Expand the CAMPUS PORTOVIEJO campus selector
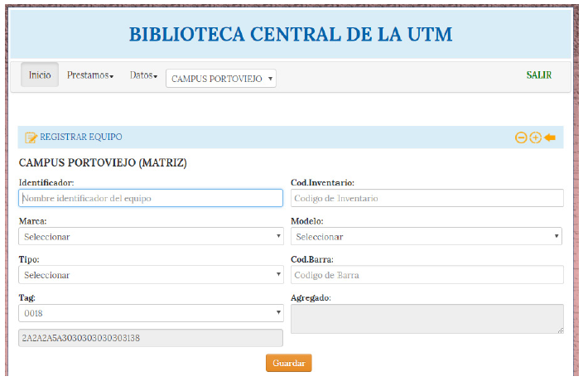The width and height of the screenshot is (588, 381). (221, 79)
